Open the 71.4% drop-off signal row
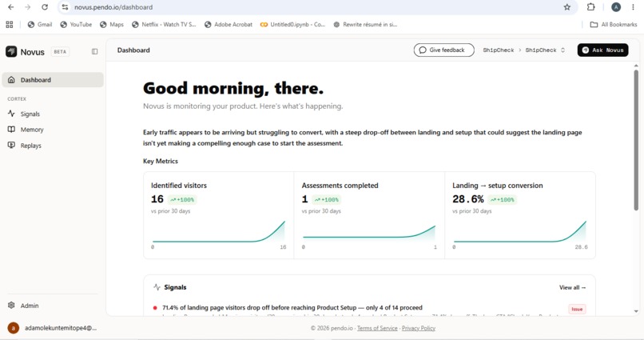 [x=370, y=309]
